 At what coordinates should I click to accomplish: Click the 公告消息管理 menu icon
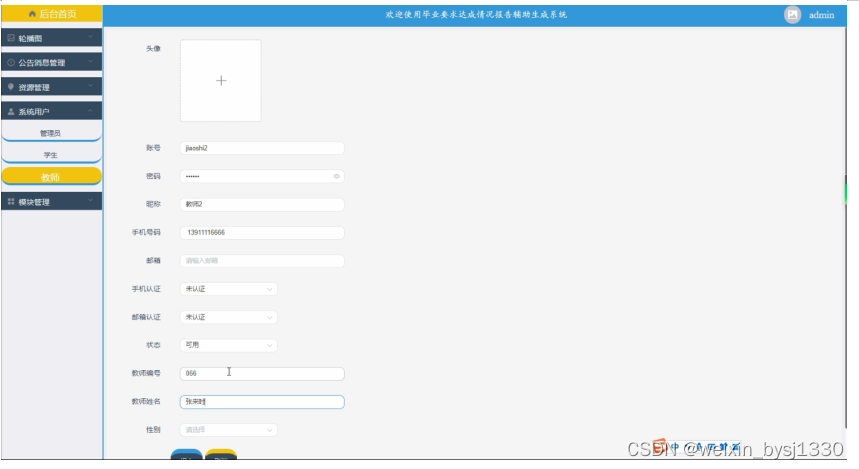pos(11,62)
